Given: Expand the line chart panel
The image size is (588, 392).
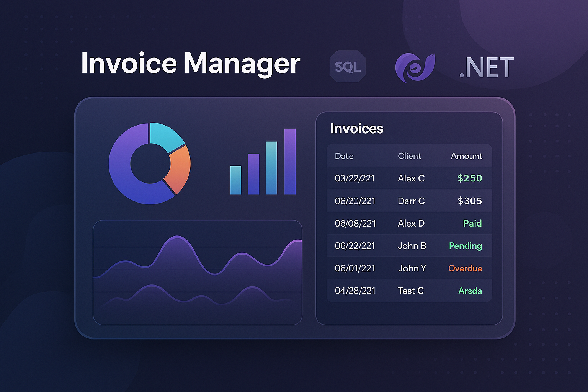Looking at the screenshot, I should point(197,272).
